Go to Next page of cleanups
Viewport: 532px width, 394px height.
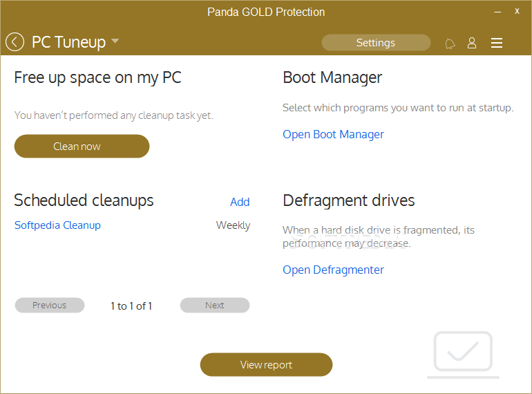(x=215, y=305)
